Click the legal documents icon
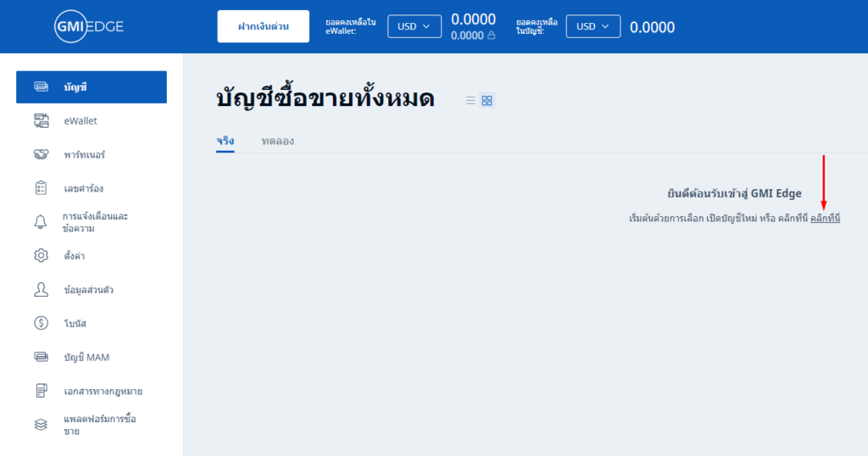The width and height of the screenshot is (868, 456). (x=41, y=391)
